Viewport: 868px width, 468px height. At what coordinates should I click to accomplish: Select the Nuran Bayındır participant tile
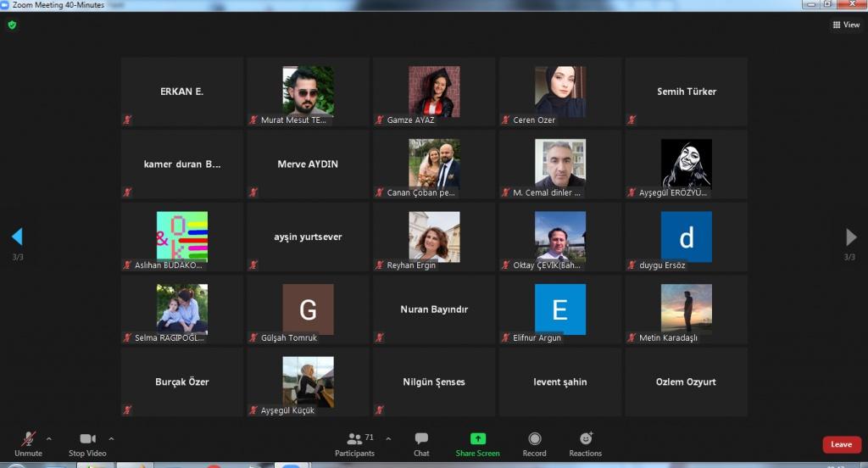434,309
